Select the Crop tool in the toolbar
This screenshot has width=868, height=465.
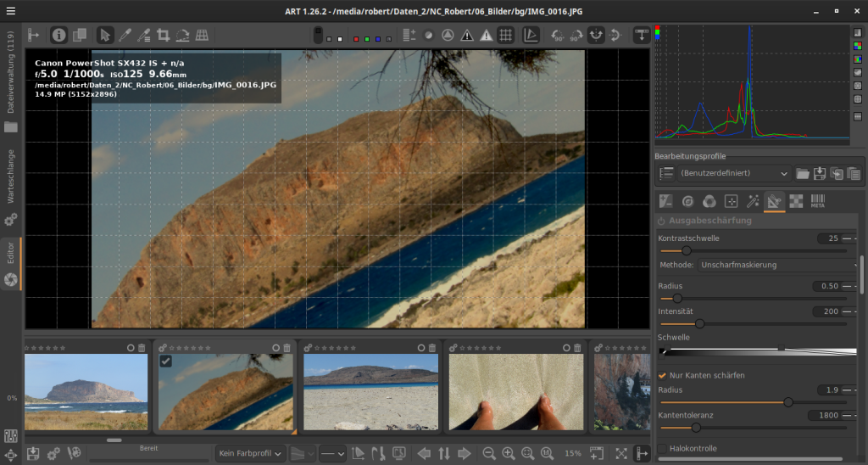point(163,35)
